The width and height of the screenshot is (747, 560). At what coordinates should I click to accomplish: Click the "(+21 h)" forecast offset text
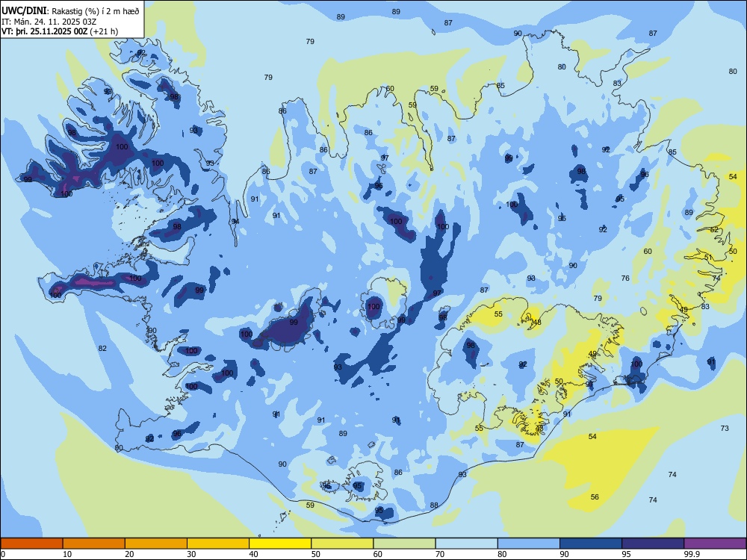tap(104, 31)
